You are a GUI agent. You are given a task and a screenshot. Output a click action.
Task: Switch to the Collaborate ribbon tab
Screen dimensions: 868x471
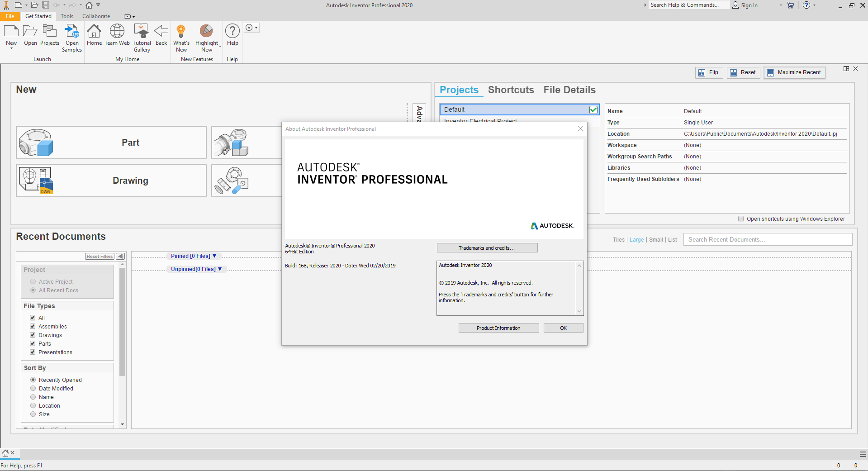click(96, 16)
